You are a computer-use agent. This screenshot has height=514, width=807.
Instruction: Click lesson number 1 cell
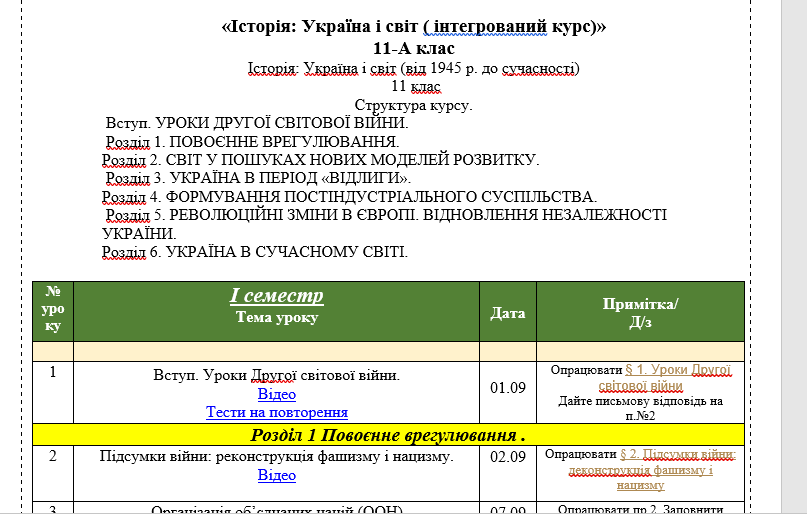click(52, 393)
